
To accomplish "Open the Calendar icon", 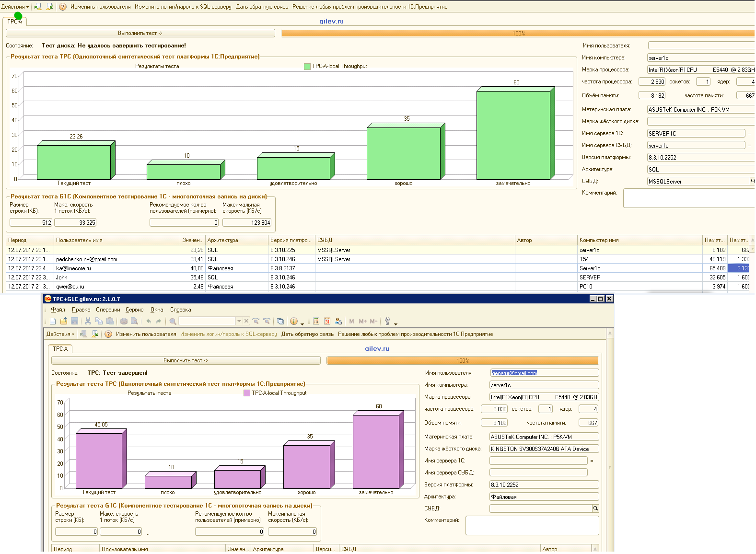I will [x=327, y=321].
